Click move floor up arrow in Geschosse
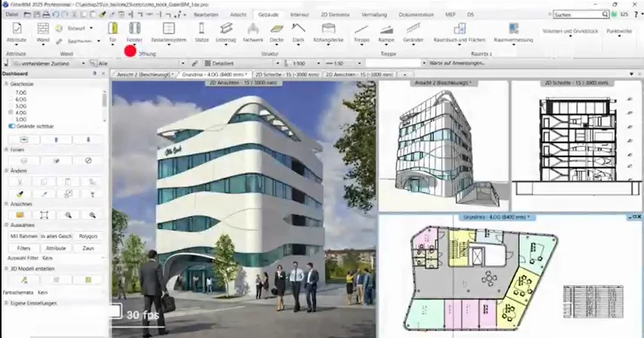 click(56, 139)
